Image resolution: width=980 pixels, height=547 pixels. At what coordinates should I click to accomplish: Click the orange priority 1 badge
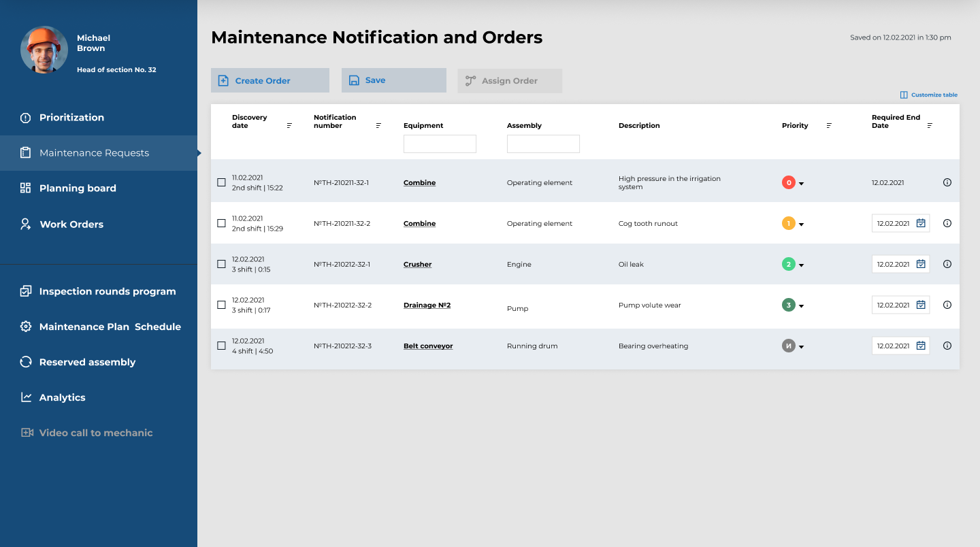[x=788, y=223]
